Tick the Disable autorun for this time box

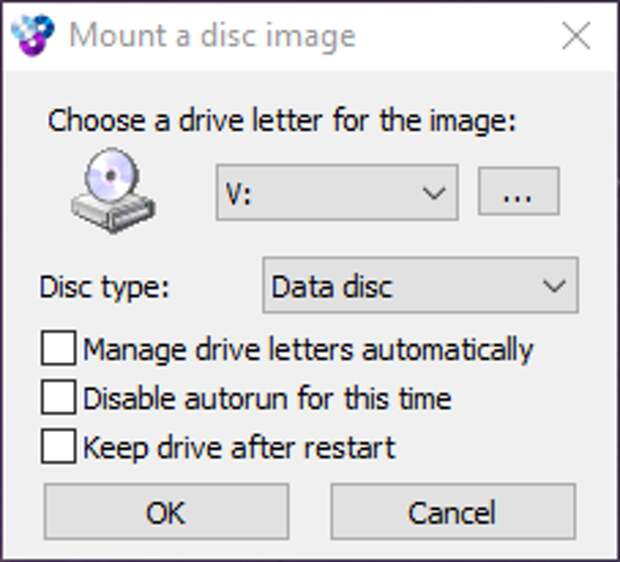pyautogui.click(x=59, y=397)
